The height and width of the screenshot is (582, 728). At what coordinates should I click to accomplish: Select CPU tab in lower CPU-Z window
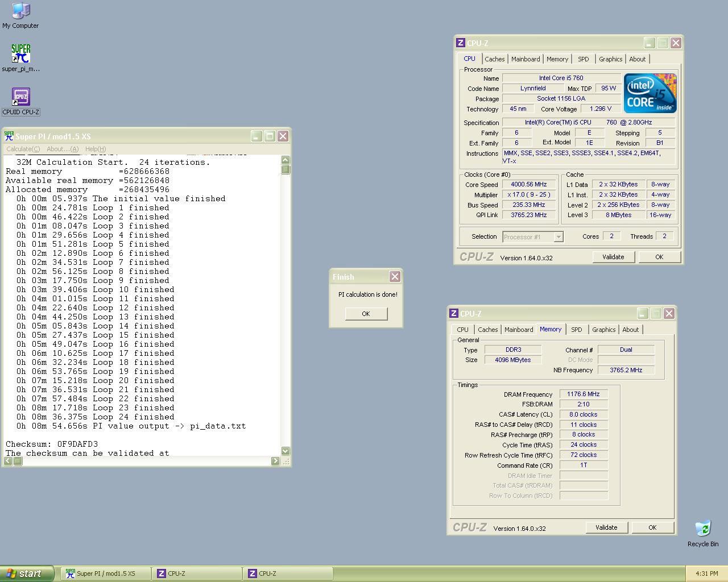click(463, 330)
